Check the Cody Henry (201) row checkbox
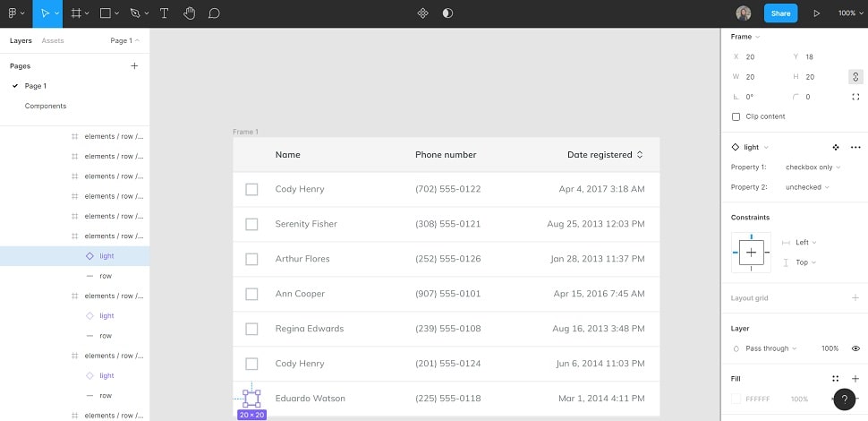This screenshot has height=421, width=868. [251, 364]
